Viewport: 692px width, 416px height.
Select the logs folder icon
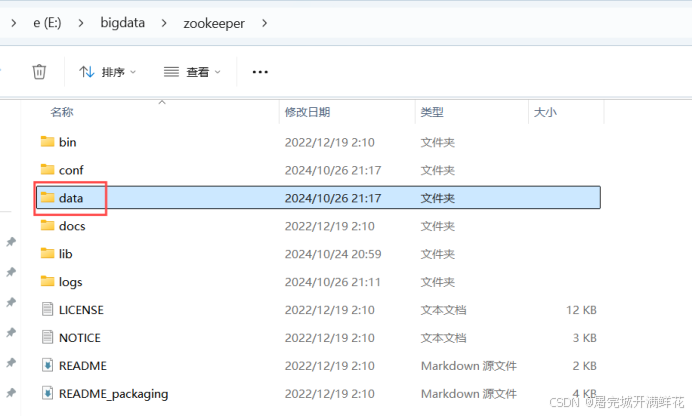47,281
